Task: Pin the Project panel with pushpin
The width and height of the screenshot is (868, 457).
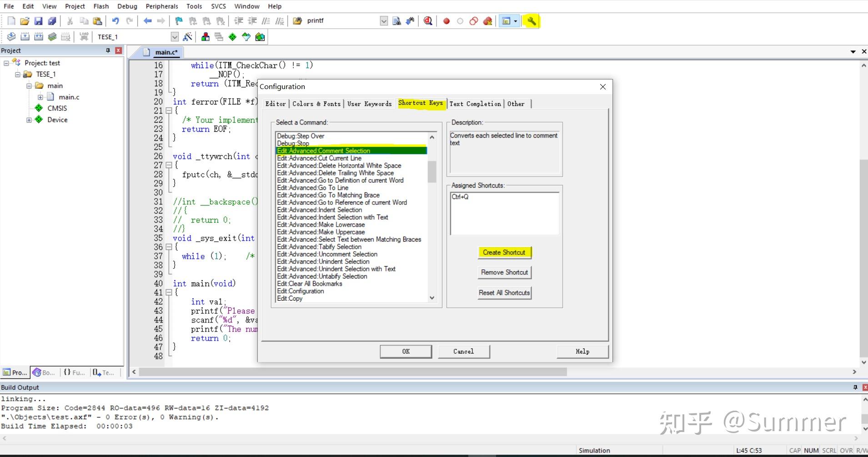Action: [108, 50]
